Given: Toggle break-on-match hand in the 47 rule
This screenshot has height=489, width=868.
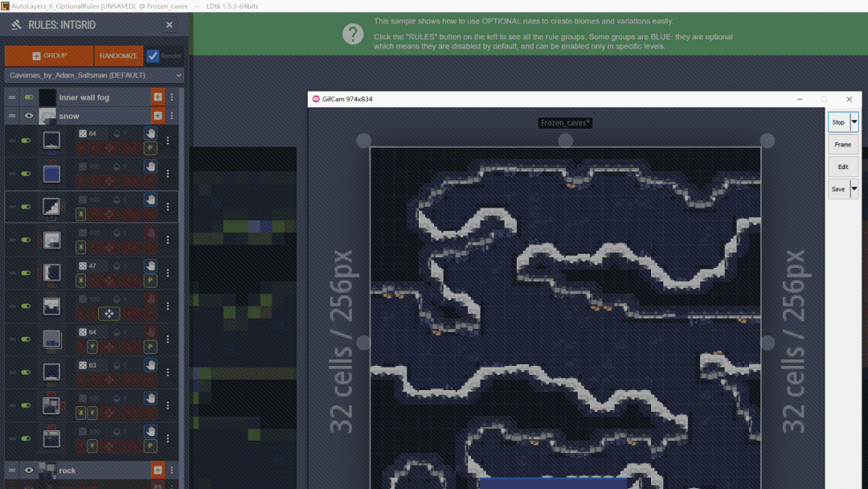Looking at the screenshot, I should pos(150,266).
